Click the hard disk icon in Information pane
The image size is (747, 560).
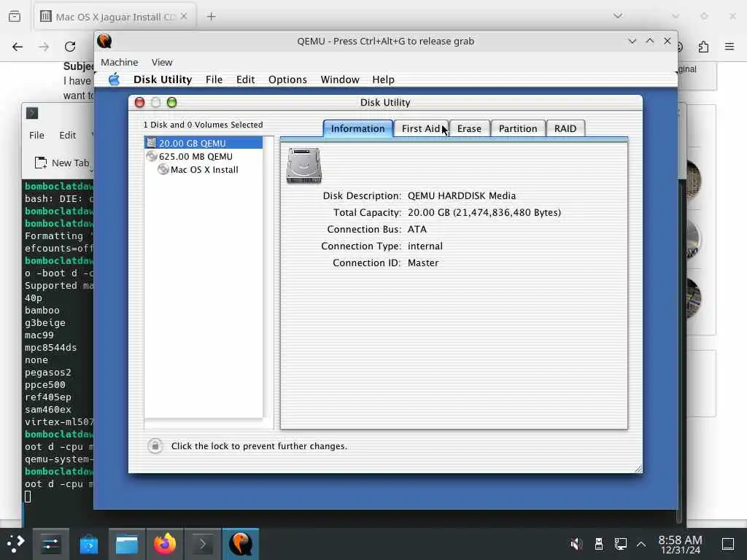point(304,166)
